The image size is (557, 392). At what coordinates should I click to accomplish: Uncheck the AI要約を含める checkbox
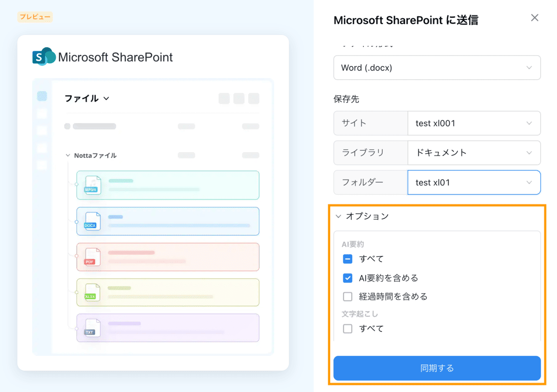click(348, 278)
